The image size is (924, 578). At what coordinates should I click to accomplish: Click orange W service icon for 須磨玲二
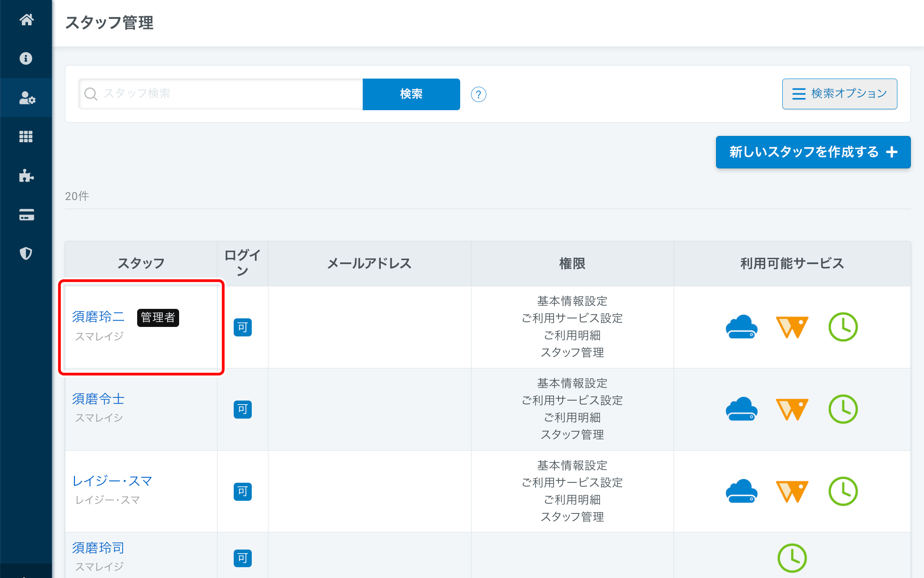(x=792, y=327)
